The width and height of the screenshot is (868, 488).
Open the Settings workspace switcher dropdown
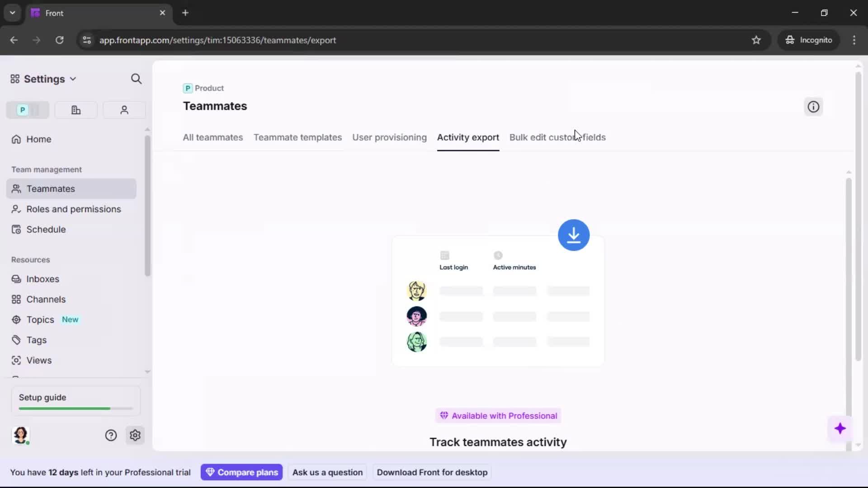tap(73, 79)
